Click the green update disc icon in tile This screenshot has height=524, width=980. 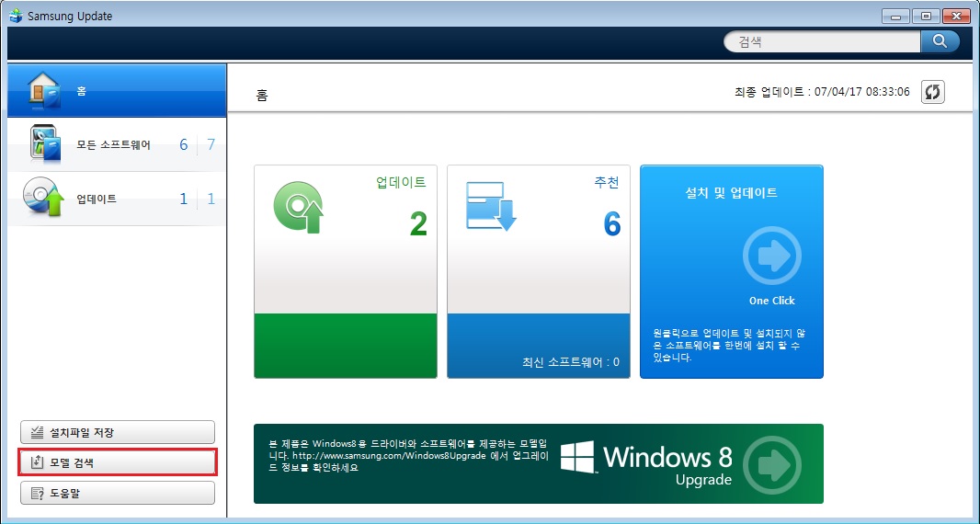point(299,208)
